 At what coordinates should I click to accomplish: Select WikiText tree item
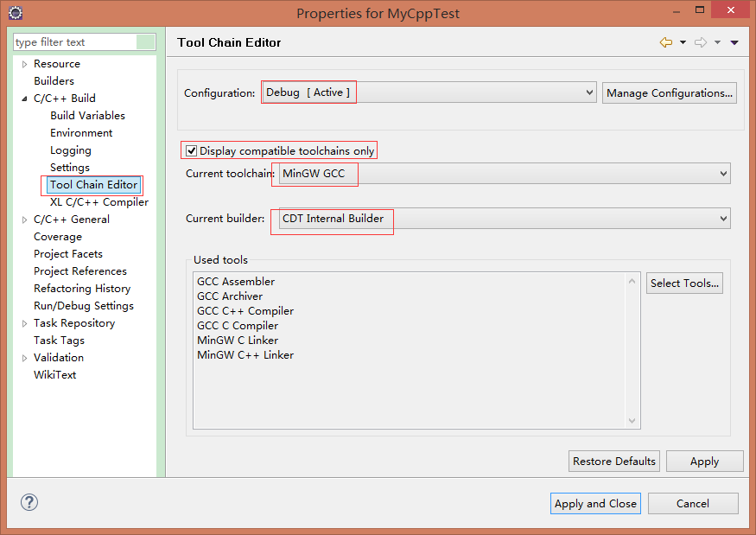click(55, 375)
